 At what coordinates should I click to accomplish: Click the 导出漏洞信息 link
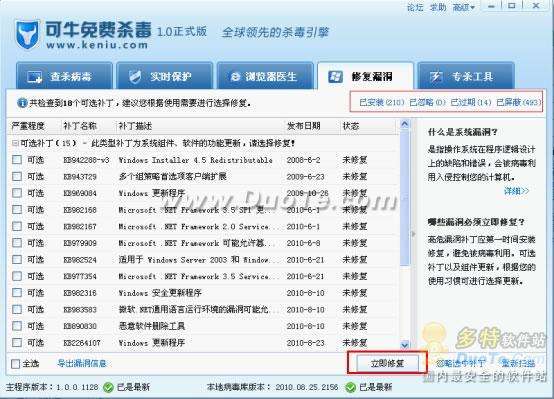[x=82, y=363]
